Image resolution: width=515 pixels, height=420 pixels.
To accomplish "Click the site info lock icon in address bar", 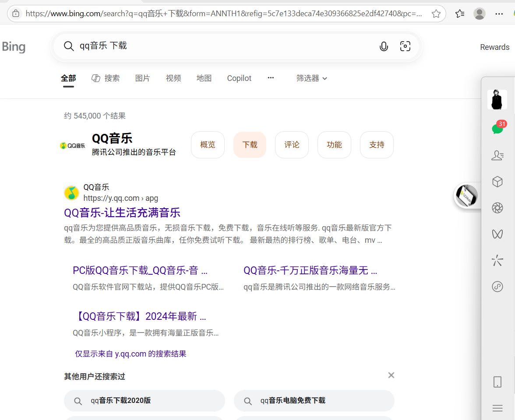I will (16, 14).
